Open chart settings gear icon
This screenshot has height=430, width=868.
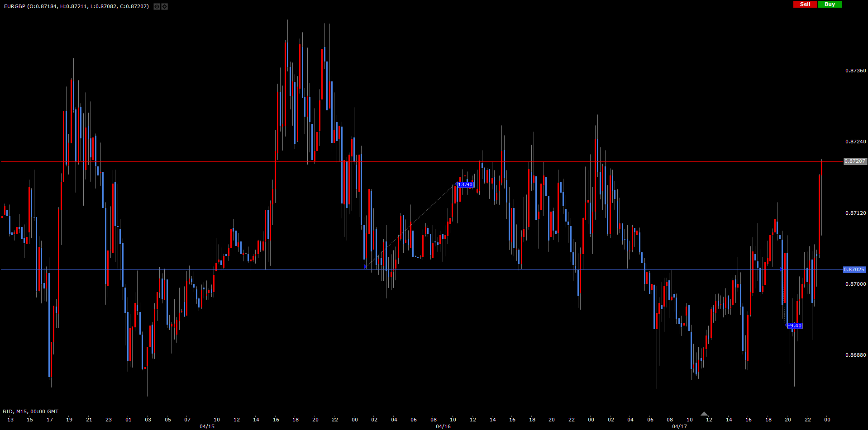[x=165, y=7]
